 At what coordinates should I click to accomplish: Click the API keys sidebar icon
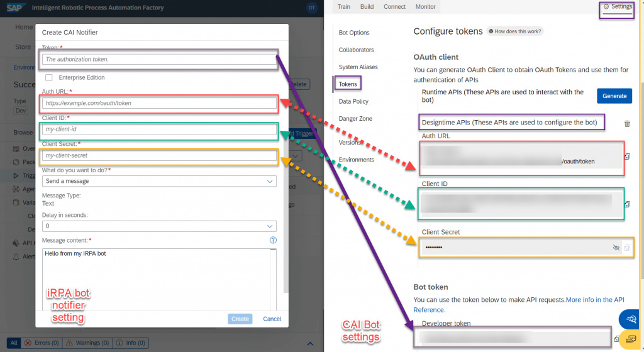coord(16,243)
